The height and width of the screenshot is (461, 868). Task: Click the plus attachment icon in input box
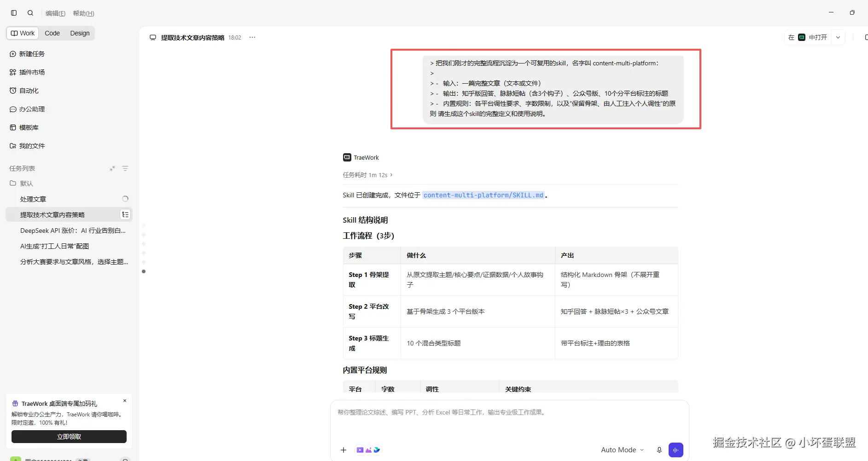344,450
